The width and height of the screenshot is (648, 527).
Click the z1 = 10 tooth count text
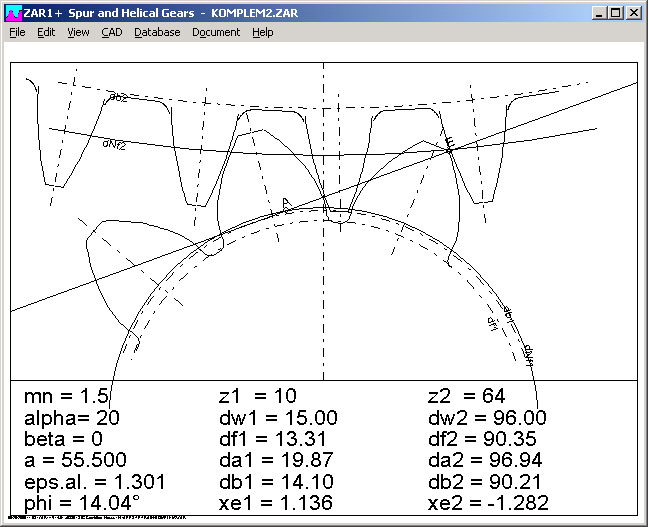pyautogui.click(x=258, y=396)
